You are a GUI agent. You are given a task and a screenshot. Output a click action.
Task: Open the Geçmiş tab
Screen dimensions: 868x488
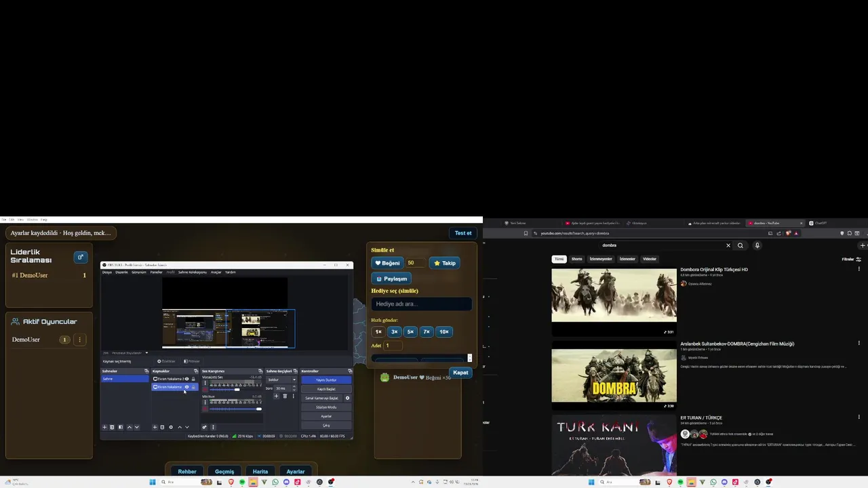[x=224, y=472]
